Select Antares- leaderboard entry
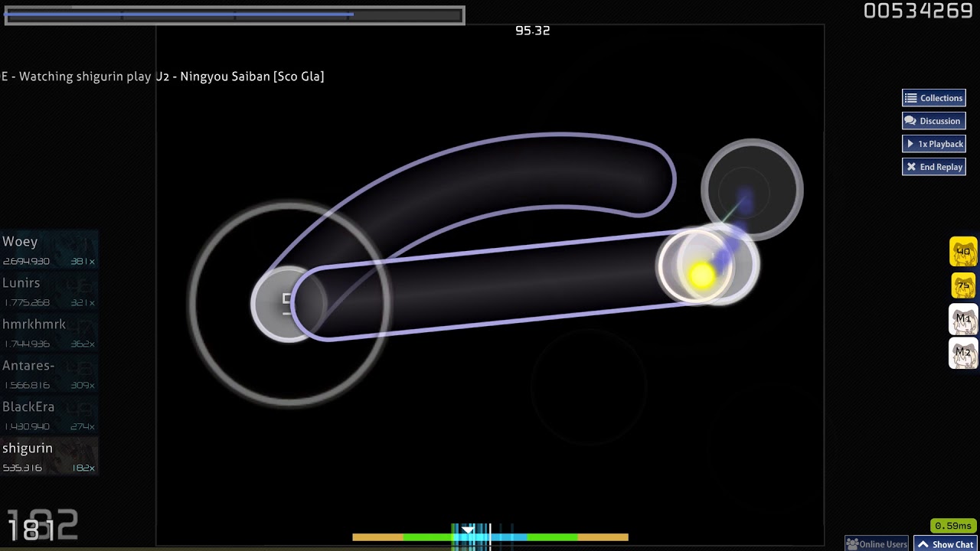Viewport: 980px width, 551px height. coord(49,374)
